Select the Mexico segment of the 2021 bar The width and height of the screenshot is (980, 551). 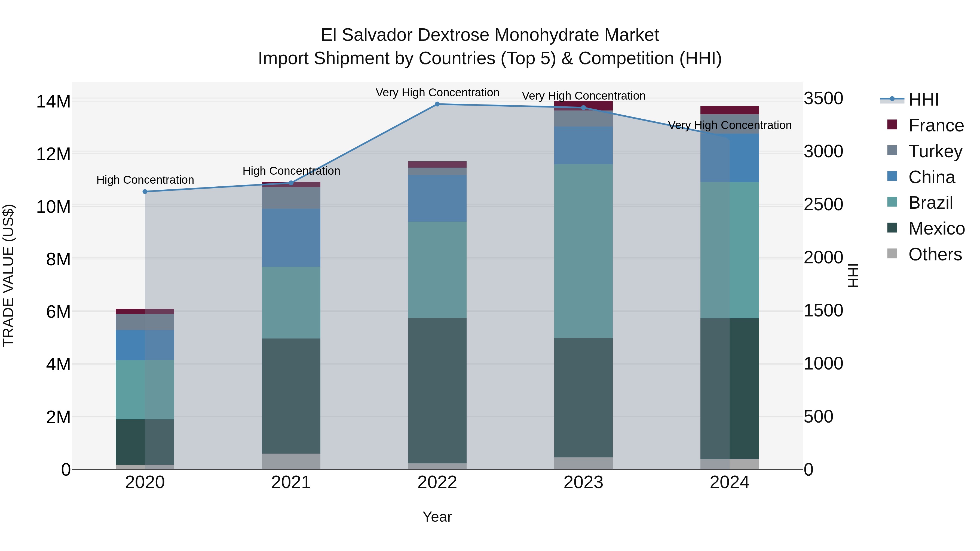click(x=291, y=396)
